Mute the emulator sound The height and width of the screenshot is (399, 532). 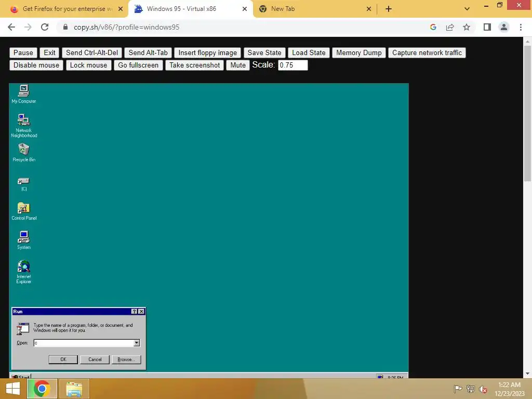point(238,65)
